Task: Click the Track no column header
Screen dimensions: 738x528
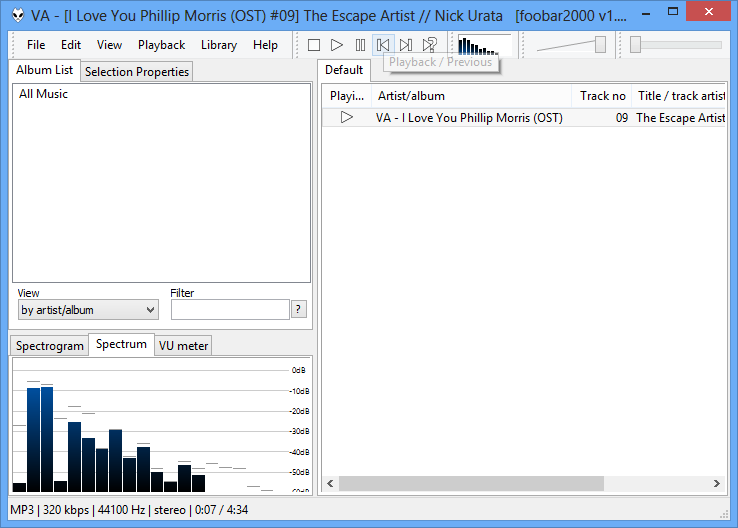Action: click(602, 96)
